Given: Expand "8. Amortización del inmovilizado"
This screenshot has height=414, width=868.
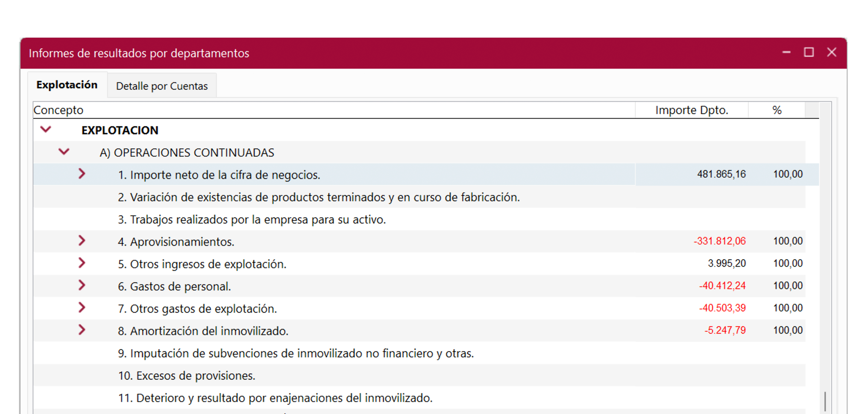Looking at the screenshot, I should (82, 330).
